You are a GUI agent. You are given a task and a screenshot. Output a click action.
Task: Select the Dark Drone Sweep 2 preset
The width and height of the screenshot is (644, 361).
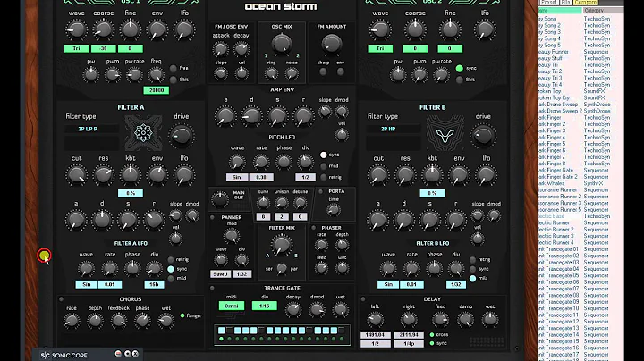click(x=560, y=111)
